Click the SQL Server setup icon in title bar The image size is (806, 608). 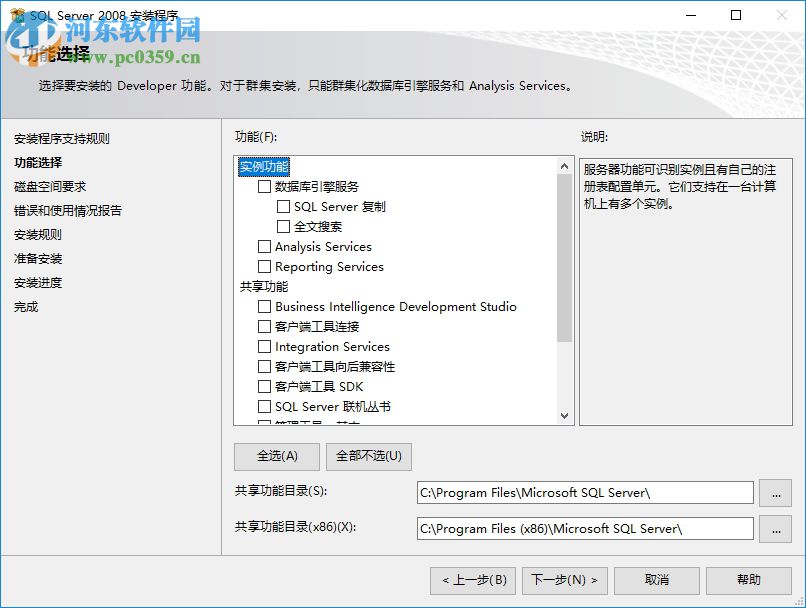(18, 15)
